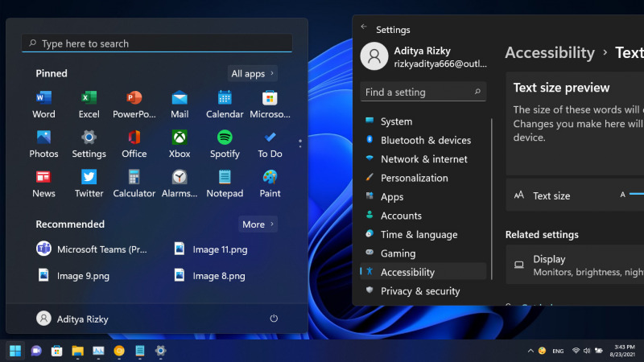This screenshot has height=362, width=644.
Task: Click the Start menu search box
Action: click(157, 43)
